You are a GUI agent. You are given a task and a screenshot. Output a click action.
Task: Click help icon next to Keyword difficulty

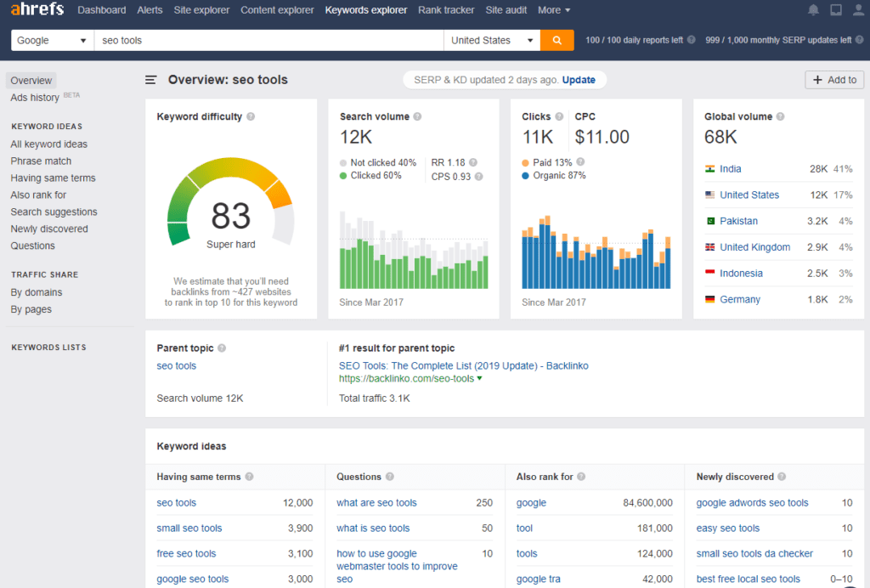tap(251, 116)
